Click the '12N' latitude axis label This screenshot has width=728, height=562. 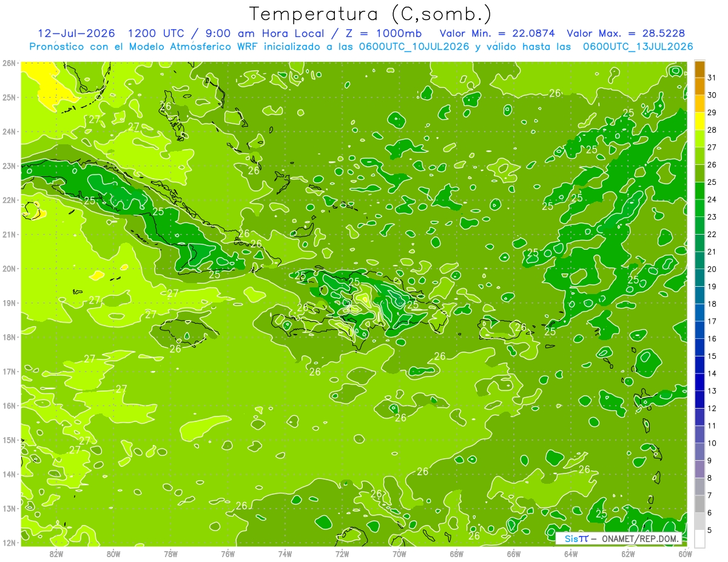[8, 543]
